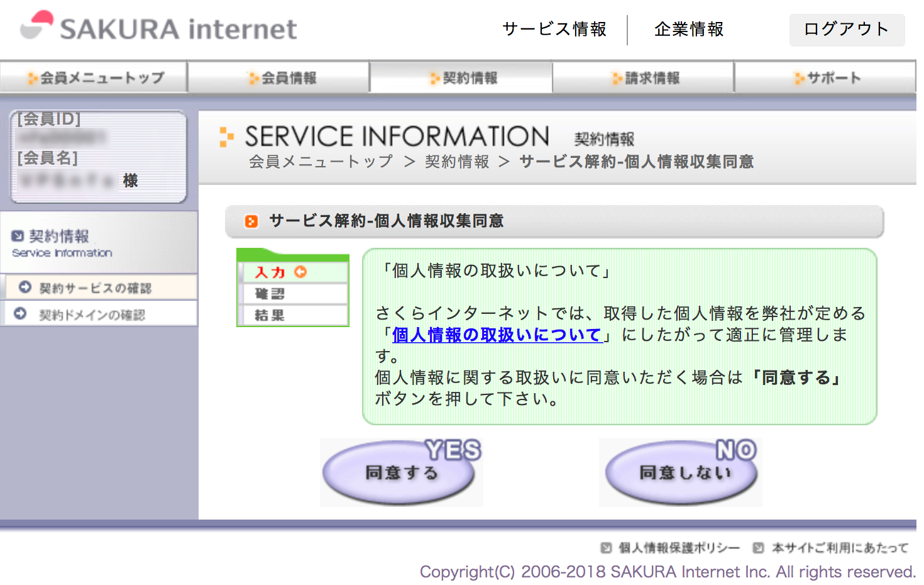
Task: Open the 請求情報 tab
Action: pyautogui.click(x=644, y=78)
